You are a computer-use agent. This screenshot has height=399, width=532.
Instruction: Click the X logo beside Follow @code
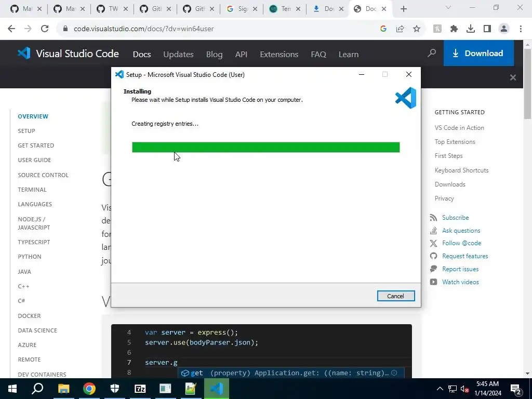tap(433, 243)
